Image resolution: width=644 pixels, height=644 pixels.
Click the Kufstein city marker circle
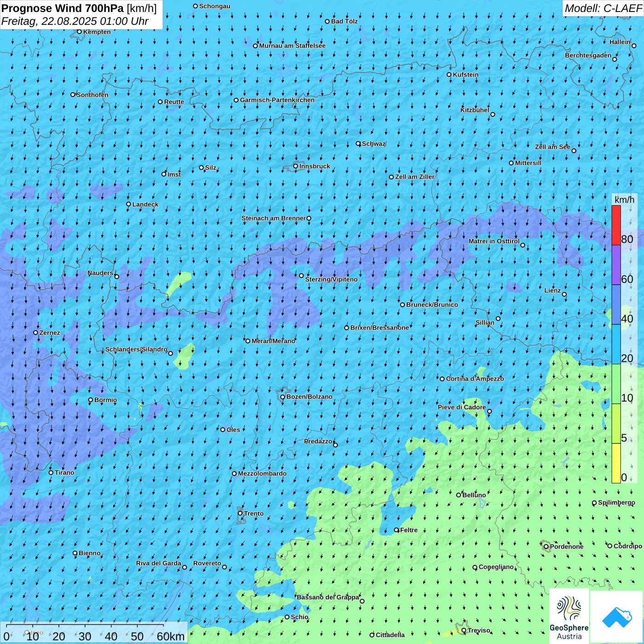point(449,75)
